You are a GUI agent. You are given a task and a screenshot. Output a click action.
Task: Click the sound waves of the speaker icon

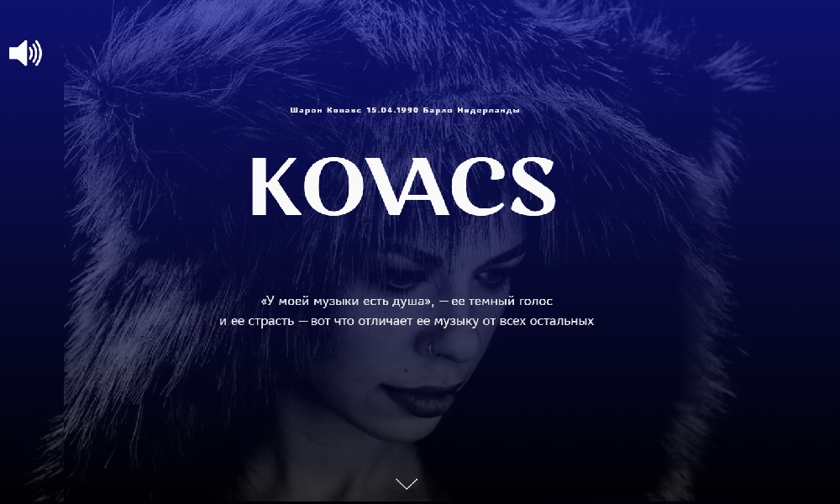coord(35,53)
